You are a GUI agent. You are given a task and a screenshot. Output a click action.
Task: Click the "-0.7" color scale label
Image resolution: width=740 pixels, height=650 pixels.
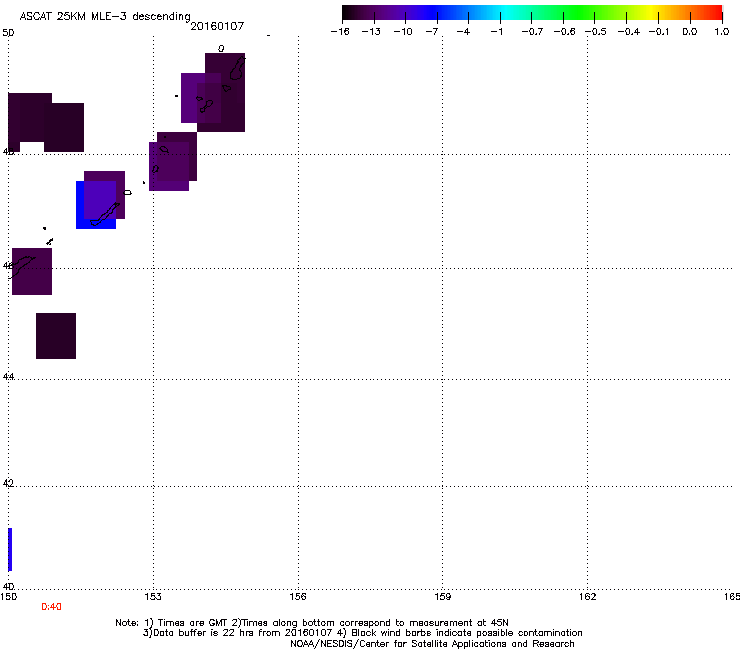pos(532,32)
